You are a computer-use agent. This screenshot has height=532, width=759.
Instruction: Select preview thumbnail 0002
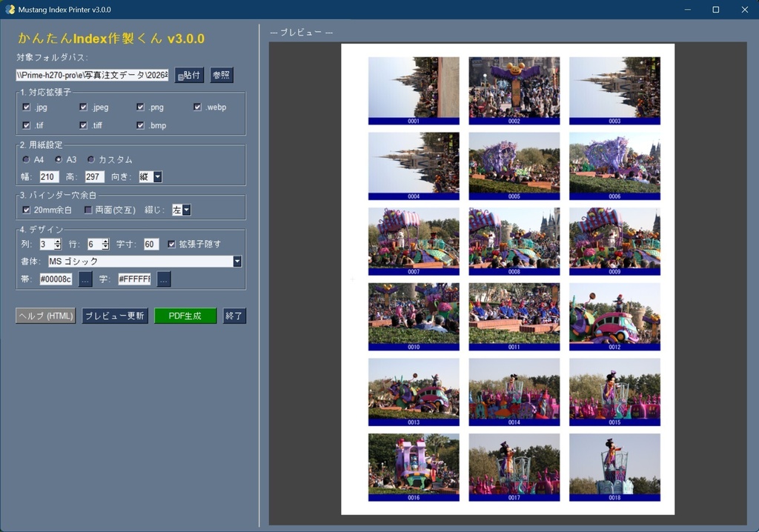coord(514,91)
